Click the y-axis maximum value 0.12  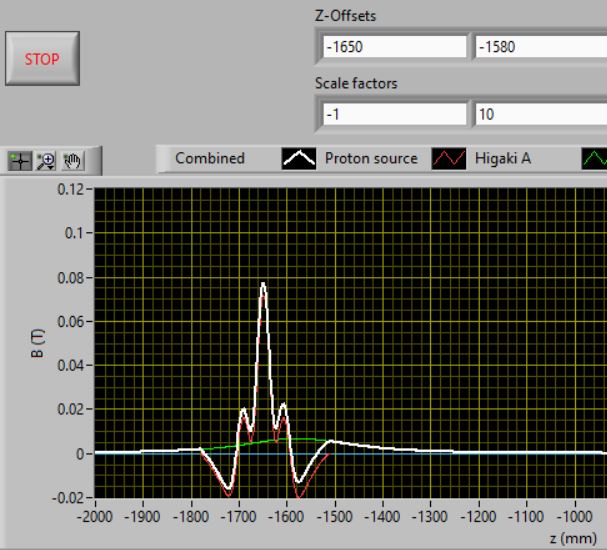tap(72, 189)
